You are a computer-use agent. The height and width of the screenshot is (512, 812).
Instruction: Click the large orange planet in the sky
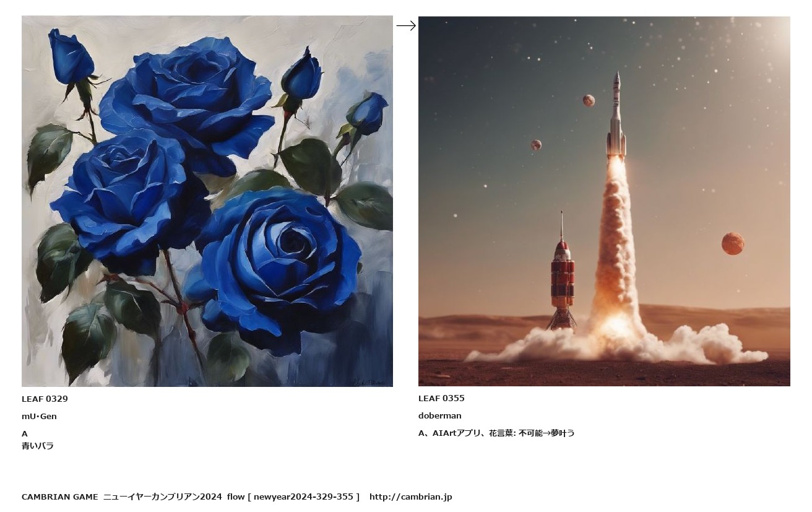733,243
